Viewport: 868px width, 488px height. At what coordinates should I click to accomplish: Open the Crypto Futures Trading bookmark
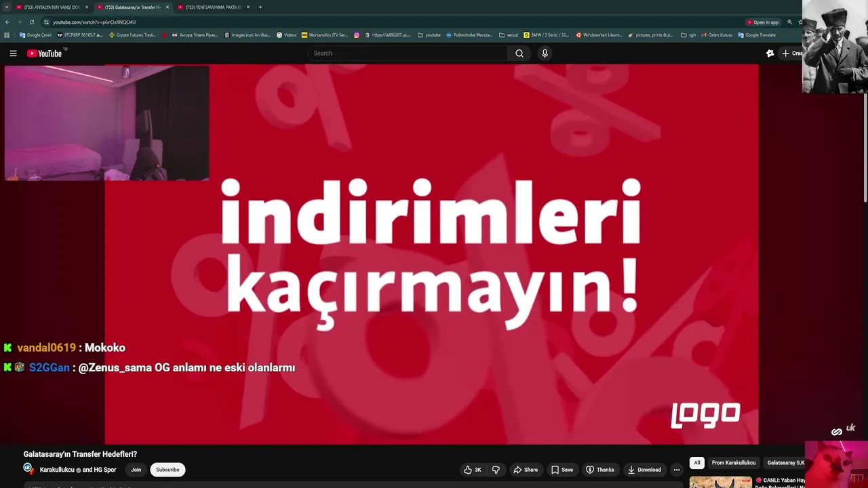tap(132, 35)
